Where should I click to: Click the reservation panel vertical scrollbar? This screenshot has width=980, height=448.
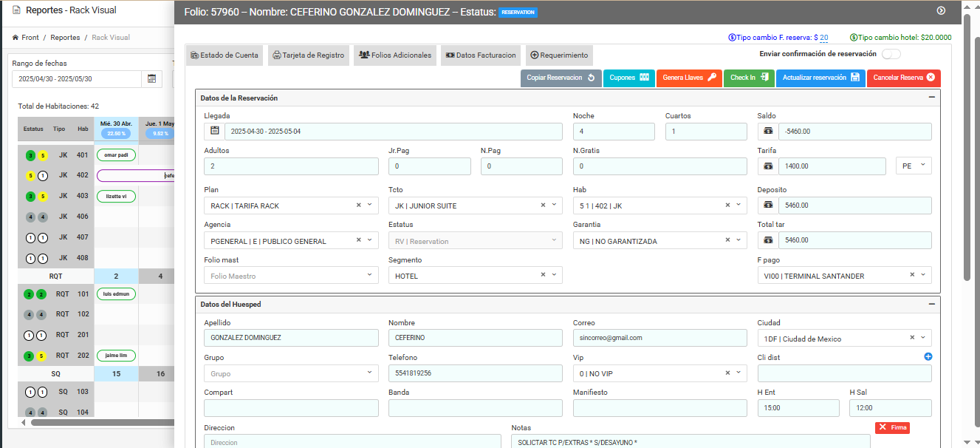click(967, 148)
